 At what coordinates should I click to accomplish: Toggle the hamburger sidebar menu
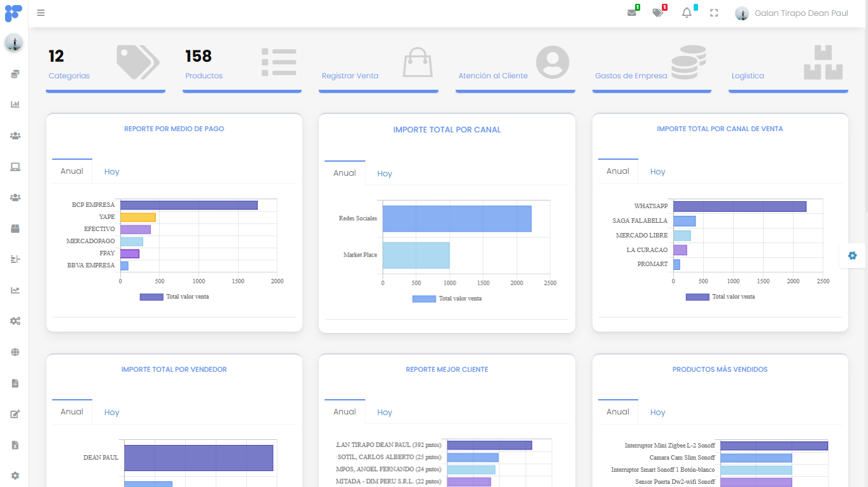(41, 13)
